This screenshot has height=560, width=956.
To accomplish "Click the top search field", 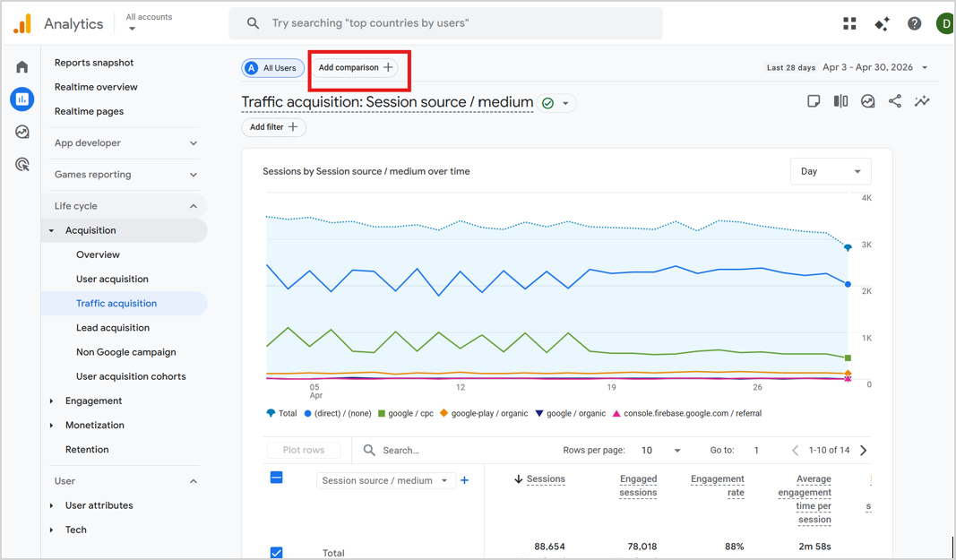I will pos(445,23).
